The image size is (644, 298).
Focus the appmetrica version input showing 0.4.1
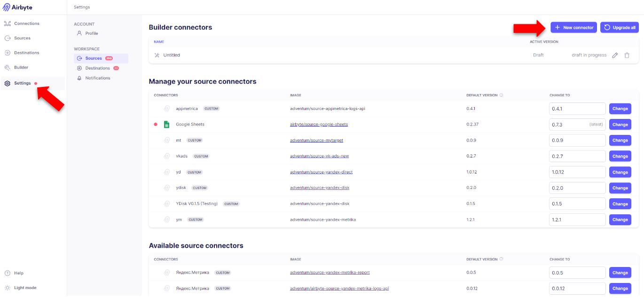[x=577, y=109]
